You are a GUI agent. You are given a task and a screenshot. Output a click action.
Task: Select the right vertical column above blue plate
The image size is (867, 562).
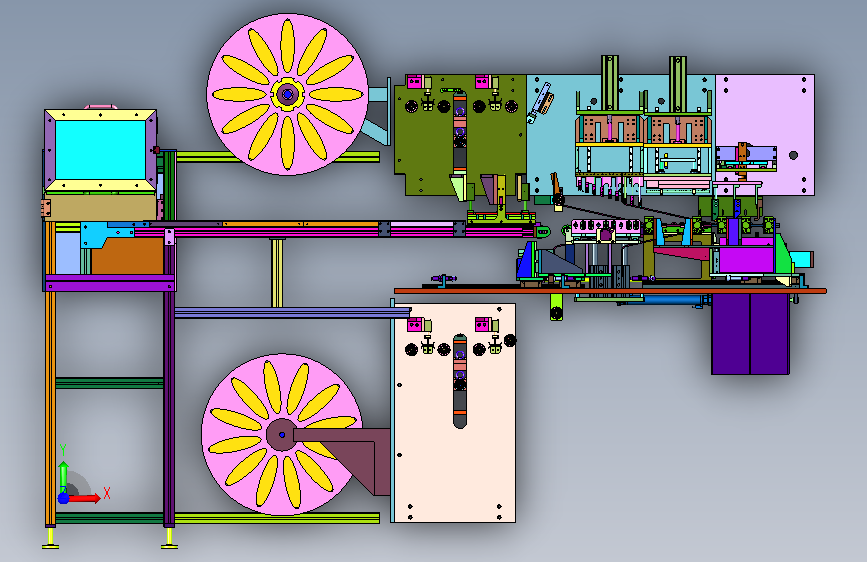point(678,83)
